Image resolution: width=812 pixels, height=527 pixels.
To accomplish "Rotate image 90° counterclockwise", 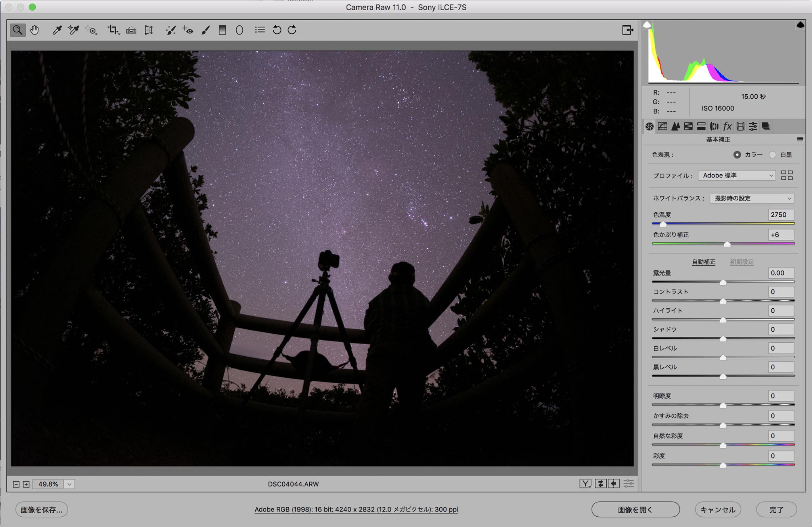I will coord(277,30).
